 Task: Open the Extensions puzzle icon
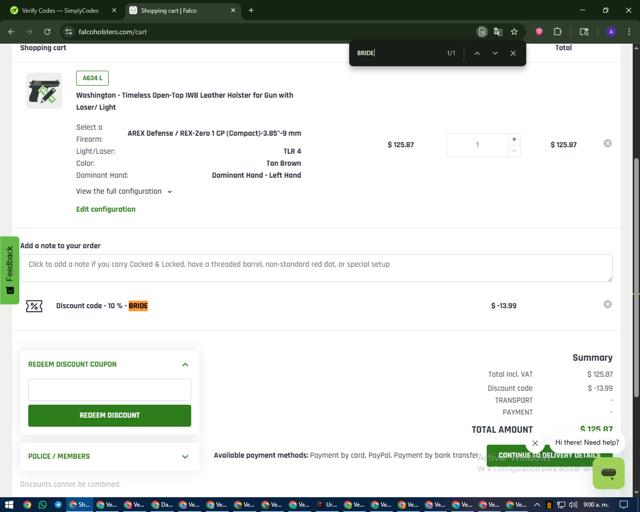tap(557, 32)
